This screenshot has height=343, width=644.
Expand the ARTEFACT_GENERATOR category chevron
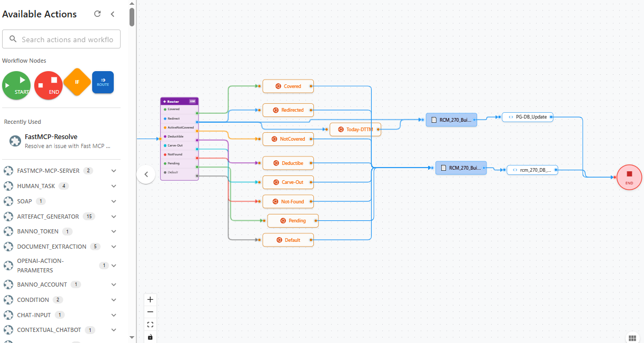click(114, 217)
